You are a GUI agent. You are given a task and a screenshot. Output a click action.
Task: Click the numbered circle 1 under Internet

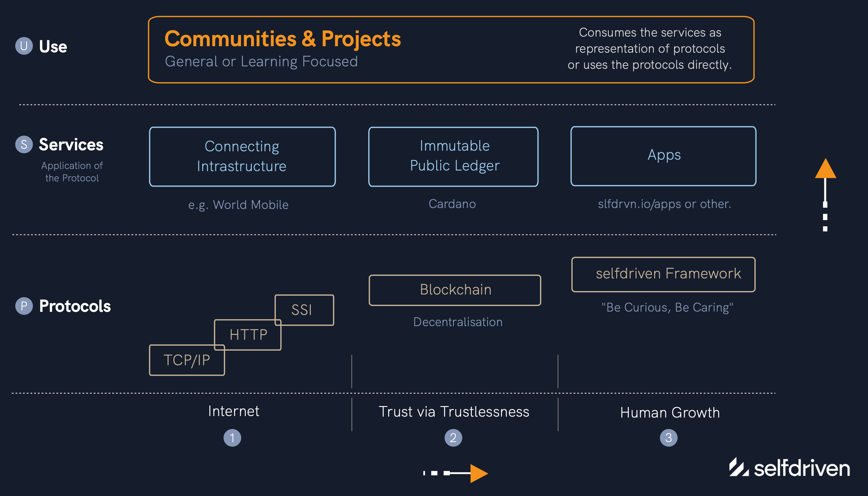click(232, 437)
